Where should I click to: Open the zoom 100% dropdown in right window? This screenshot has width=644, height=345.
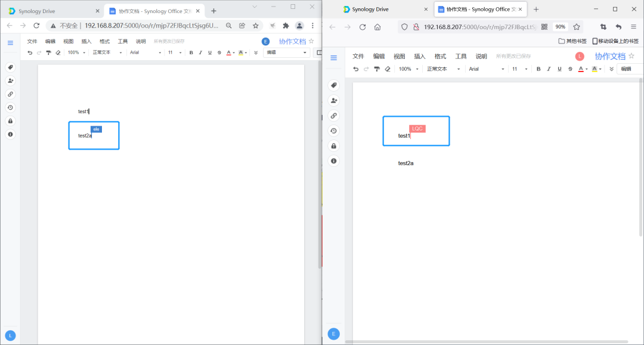[x=408, y=69]
